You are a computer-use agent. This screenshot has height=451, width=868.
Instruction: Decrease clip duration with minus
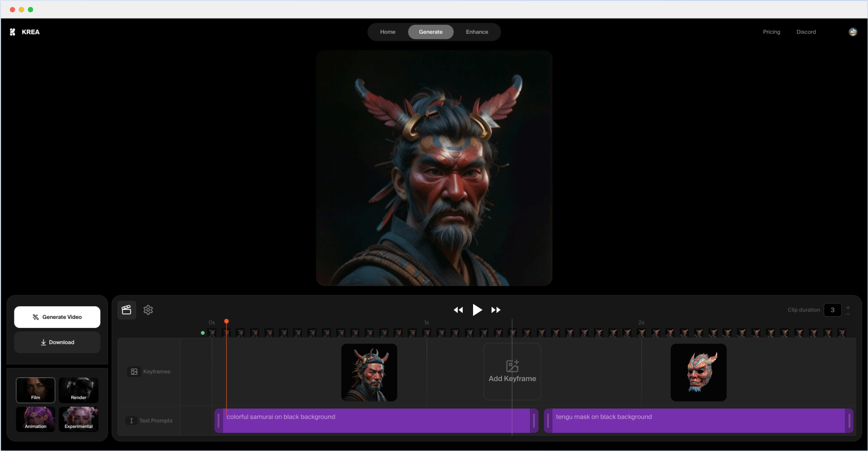click(x=848, y=313)
